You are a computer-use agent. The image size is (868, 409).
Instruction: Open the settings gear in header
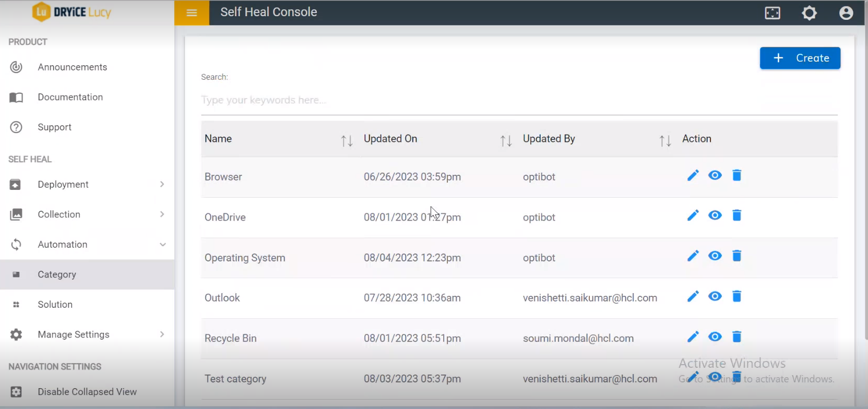pos(809,13)
